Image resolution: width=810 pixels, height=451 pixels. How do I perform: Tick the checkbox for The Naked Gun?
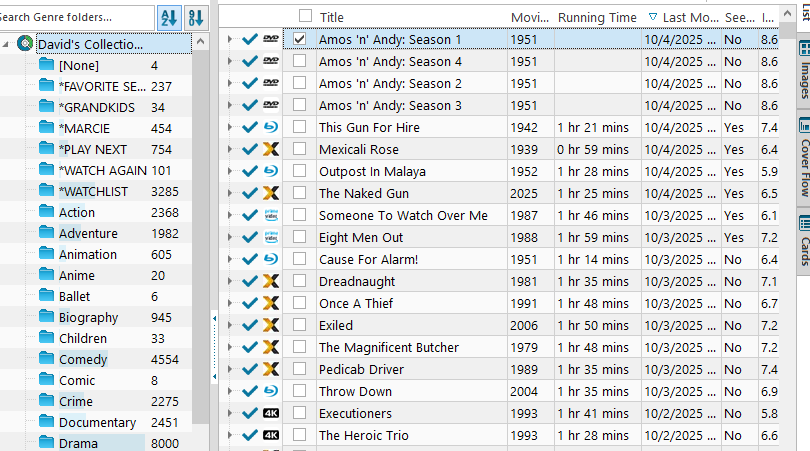[x=300, y=193]
